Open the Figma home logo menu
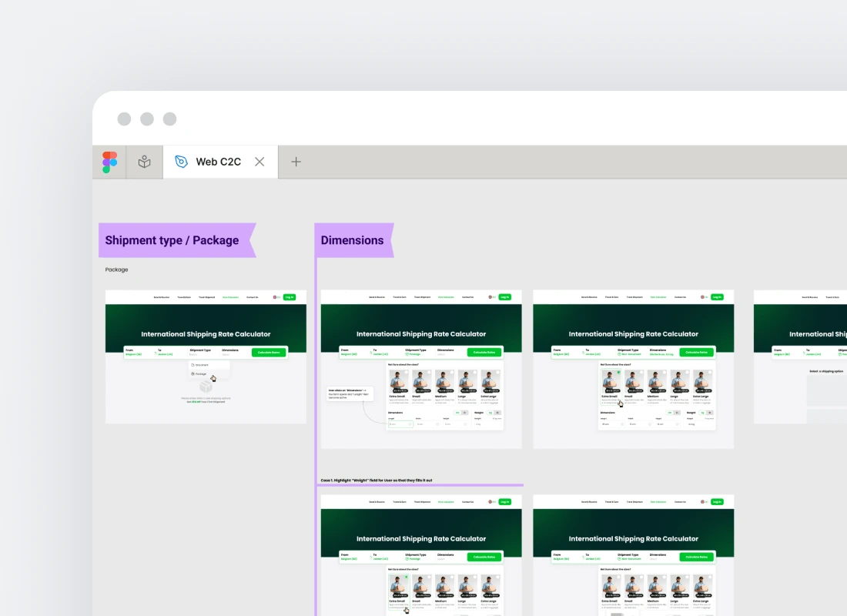 (109, 162)
